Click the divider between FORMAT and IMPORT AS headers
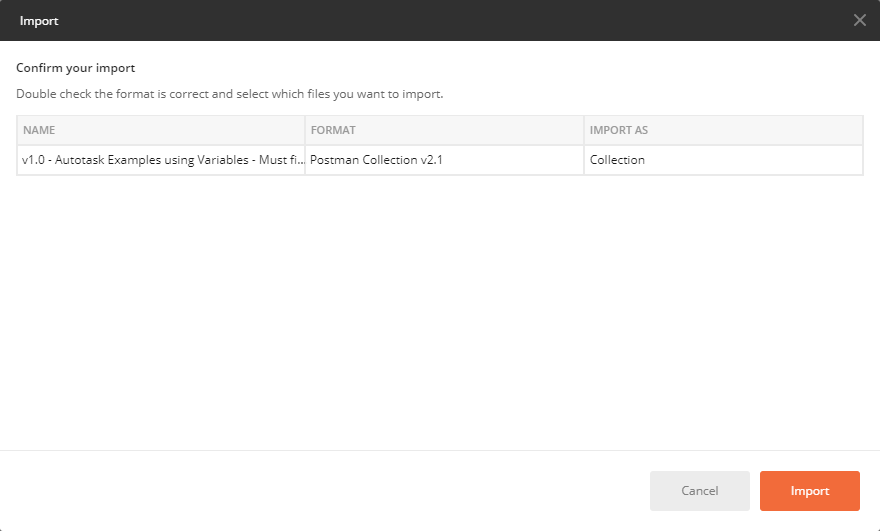 [584, 130]
